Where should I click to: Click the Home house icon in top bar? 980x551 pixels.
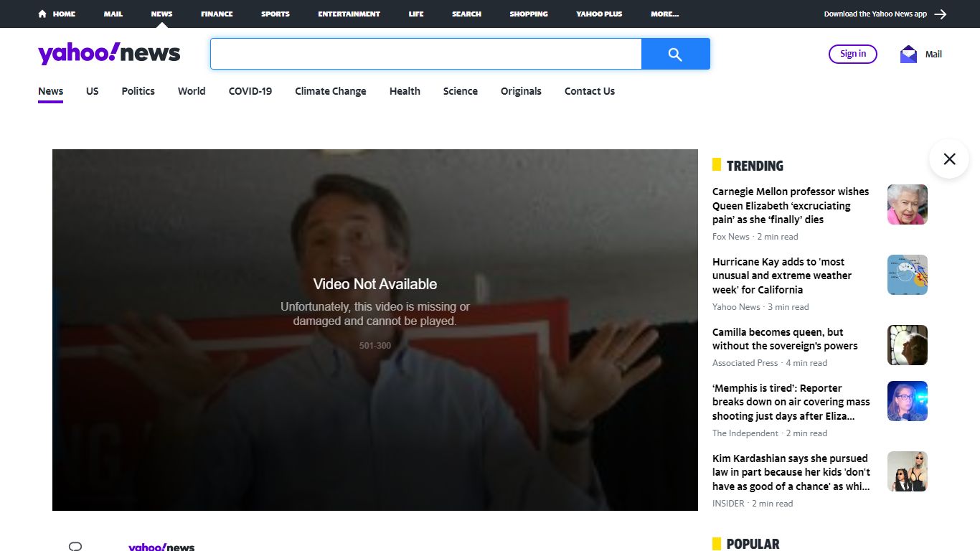(42, 14)
